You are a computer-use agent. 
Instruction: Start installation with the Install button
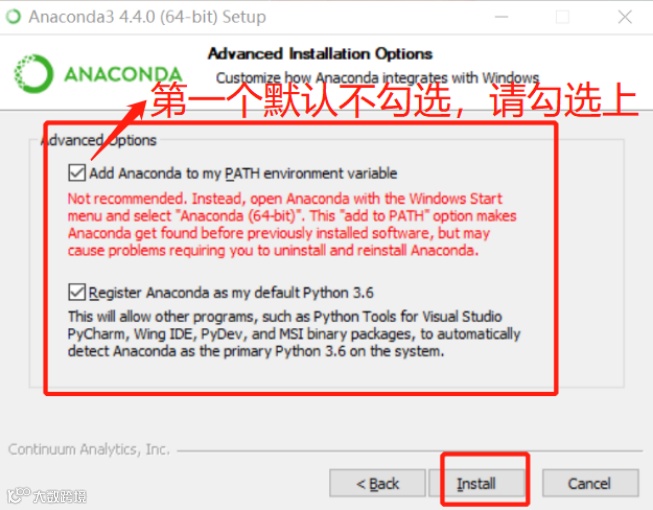pyautogui.click(x=477, y=483)
